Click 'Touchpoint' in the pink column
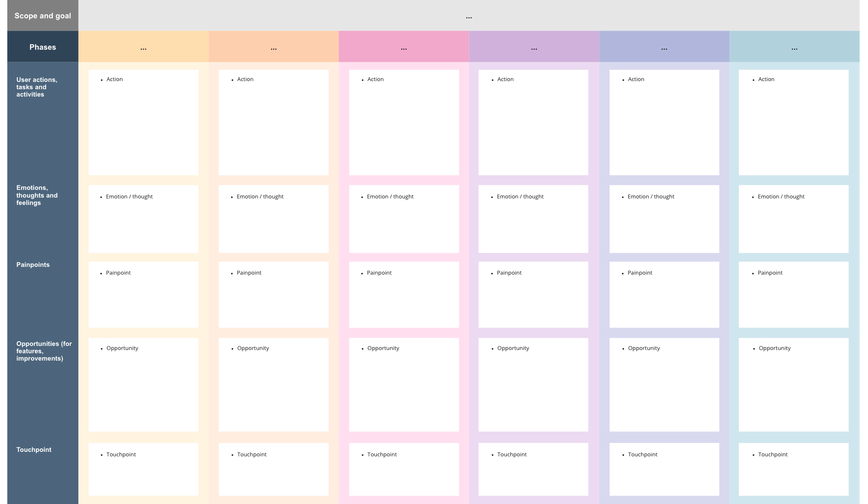868x504 pixels. click(382, 454)
